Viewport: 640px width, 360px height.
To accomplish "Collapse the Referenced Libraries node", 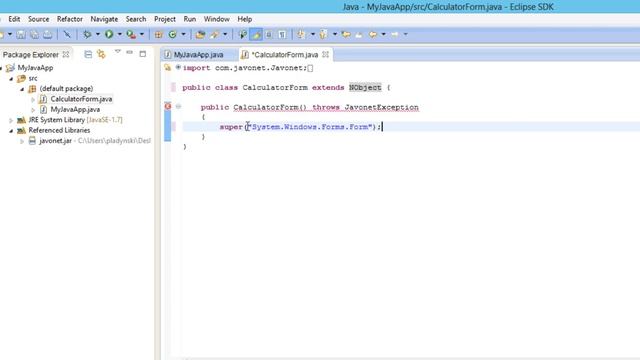I will [11, 131].
